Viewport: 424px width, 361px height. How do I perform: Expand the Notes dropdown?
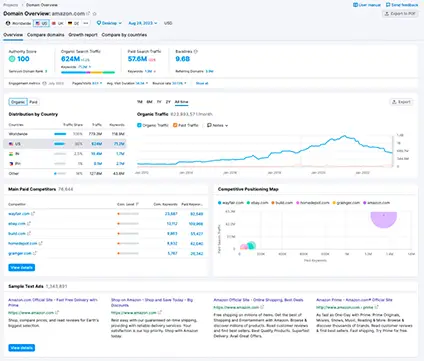click(x=217, y=125)
